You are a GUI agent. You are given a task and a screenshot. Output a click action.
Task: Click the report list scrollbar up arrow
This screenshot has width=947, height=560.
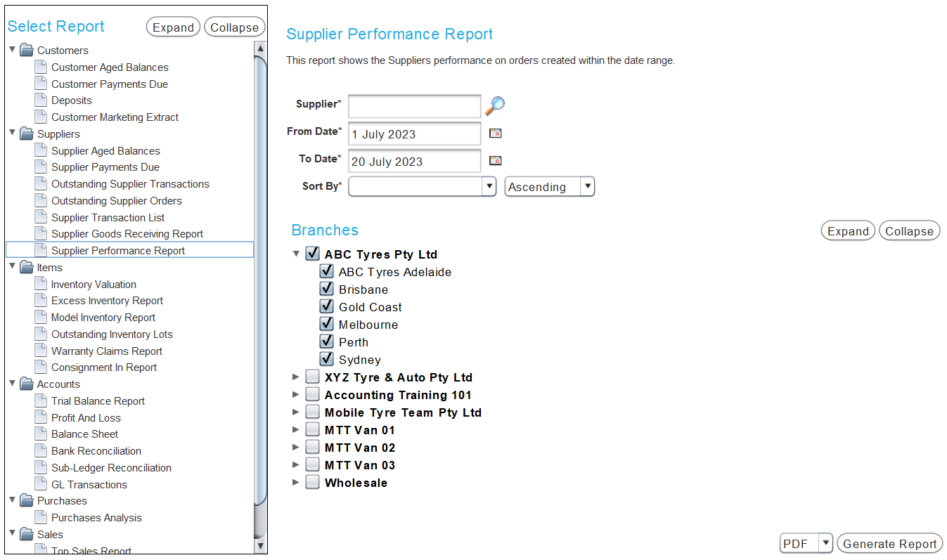(x=260, y=48)
